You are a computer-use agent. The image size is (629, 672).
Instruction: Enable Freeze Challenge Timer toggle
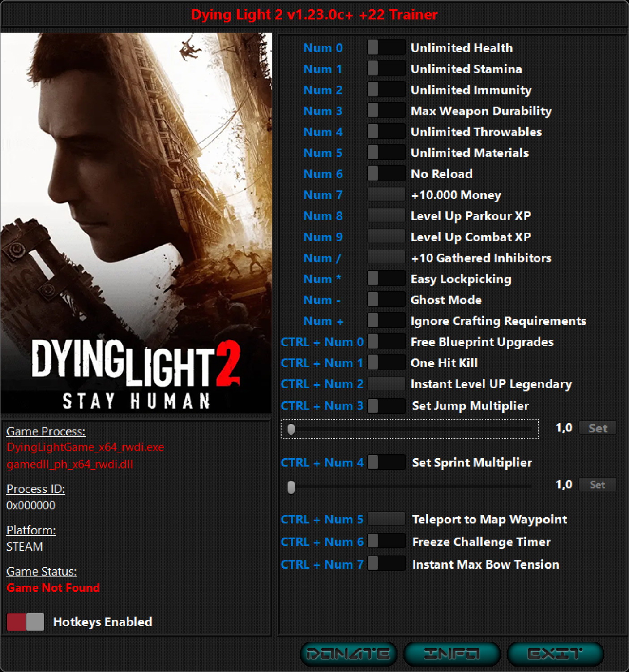(386, 542)
